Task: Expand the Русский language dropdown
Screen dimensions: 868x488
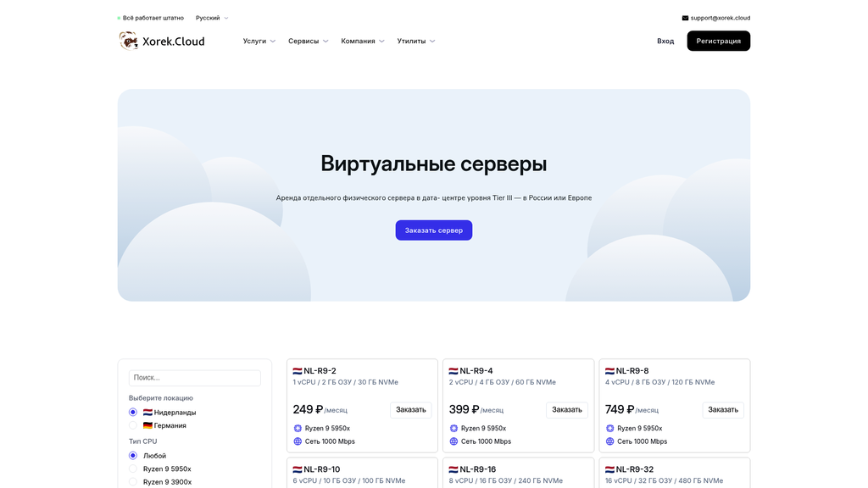Action: pyautogui.click(x=211, y=17)
